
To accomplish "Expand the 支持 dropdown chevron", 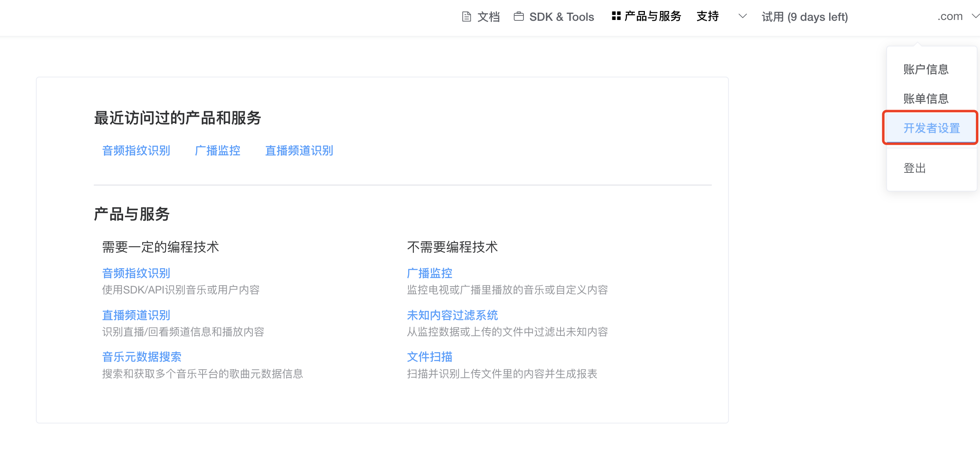I will point(742,16).
